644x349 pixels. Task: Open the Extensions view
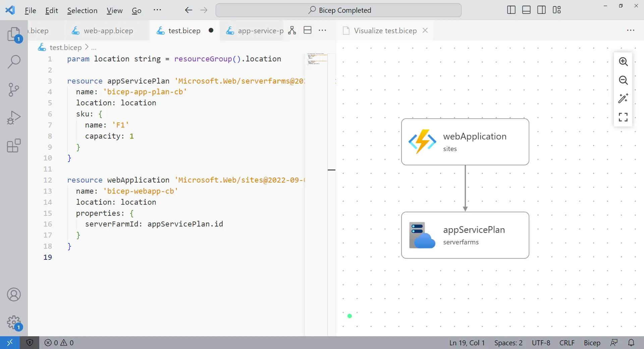point(14,146)
